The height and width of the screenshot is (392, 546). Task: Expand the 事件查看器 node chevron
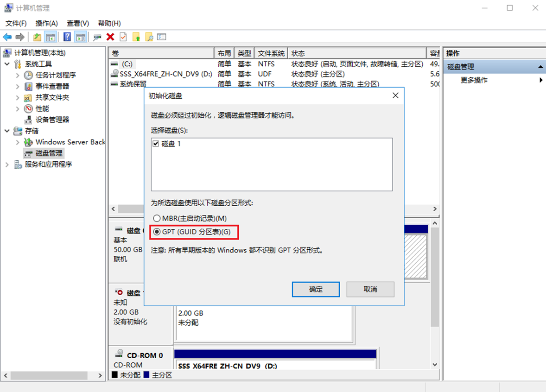tap(18, 86)
